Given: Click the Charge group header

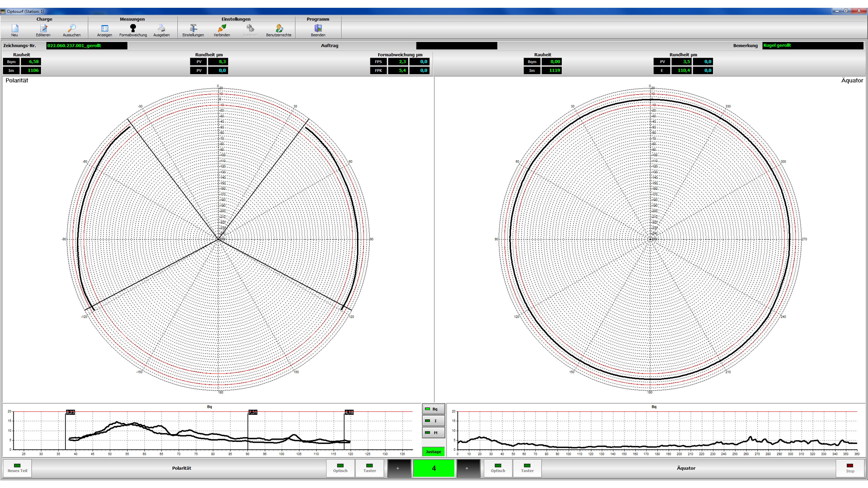Looking at the screenshot, I should [x=44, y=19].
